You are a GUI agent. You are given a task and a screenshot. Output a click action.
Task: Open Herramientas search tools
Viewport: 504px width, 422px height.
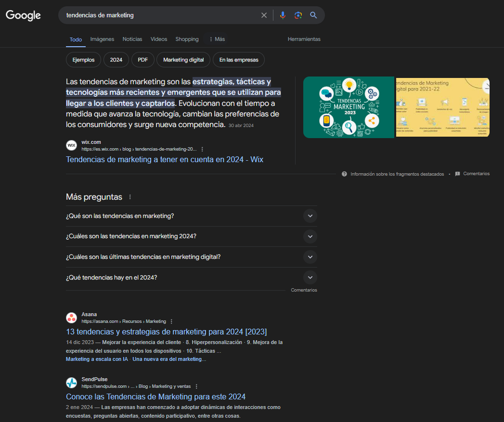click(304, 39)
